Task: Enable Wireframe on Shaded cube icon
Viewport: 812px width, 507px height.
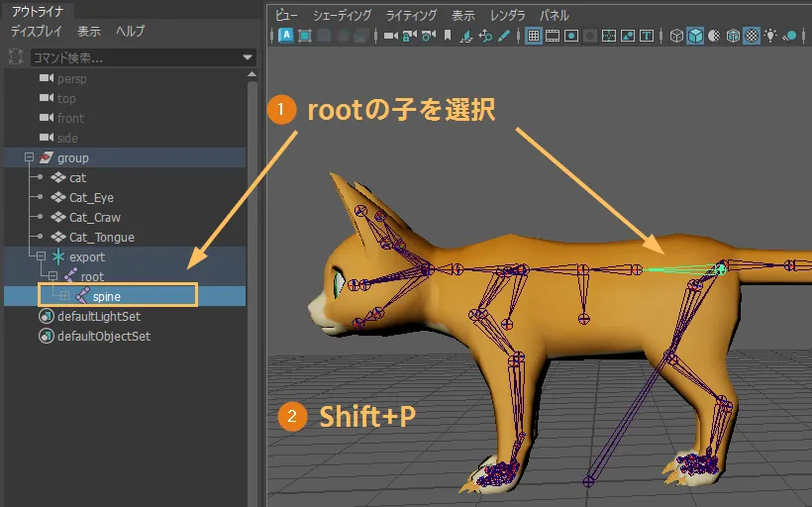Action: [733, 36]
